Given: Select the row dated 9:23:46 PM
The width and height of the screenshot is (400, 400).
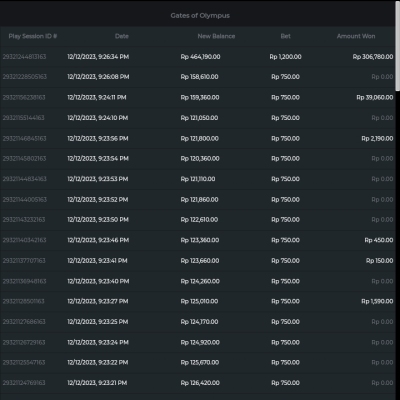Looking at the screenshot, I should (198, 240).
